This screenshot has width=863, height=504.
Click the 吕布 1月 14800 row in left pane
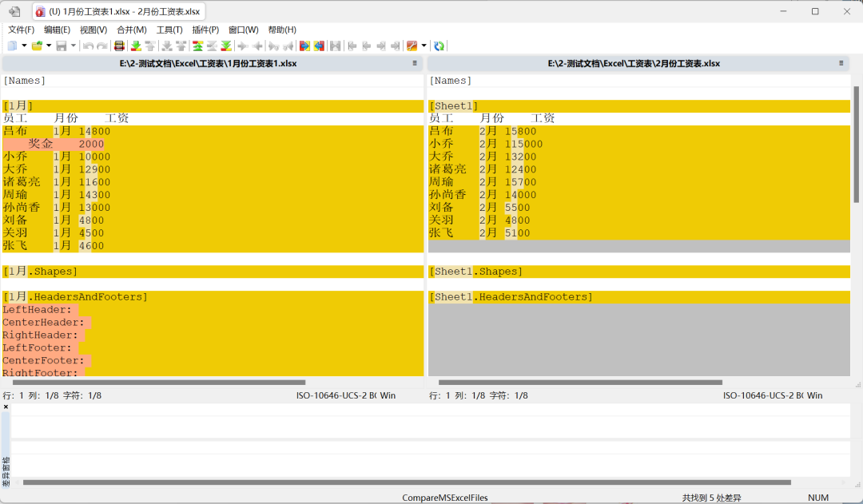pyautogui.click(x=56, y=131)
